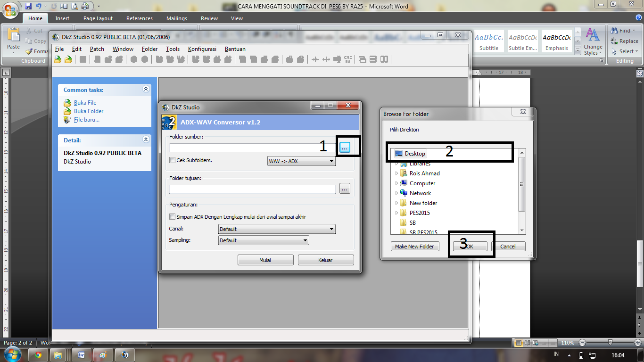
Task: Expand the PES2015 folder tree arrow
Action: (396, 213)
